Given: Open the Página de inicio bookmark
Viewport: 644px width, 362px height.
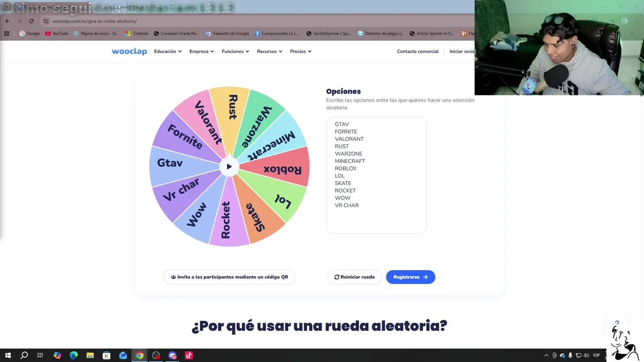Looking at the screenshot, I should [x=96, y=34].
